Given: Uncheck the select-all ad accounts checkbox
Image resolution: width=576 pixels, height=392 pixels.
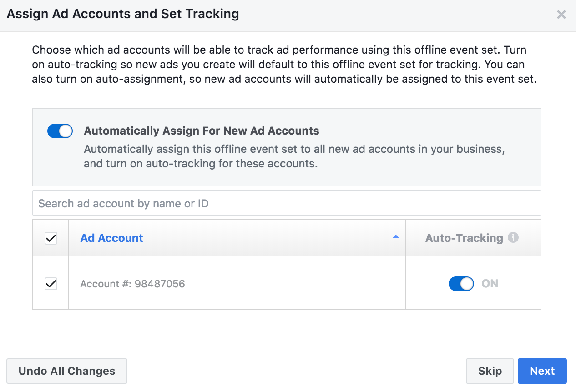Looking at the screenshot, I should click(51, 238).
